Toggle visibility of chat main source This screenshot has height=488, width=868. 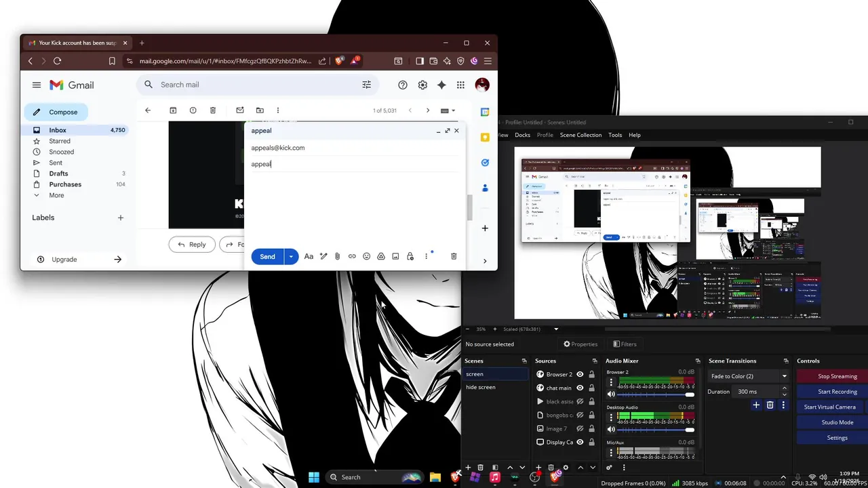[580, 388]
